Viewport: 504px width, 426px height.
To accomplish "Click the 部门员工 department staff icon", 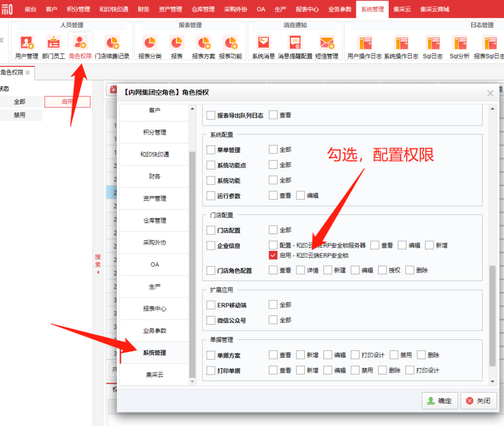I will click(54, 46).
